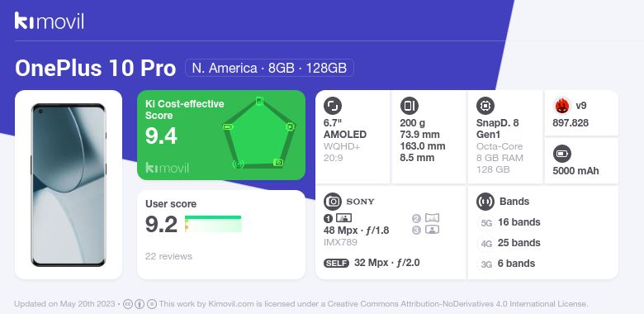Select the third camera lens icon

click(x=426, y=230)
